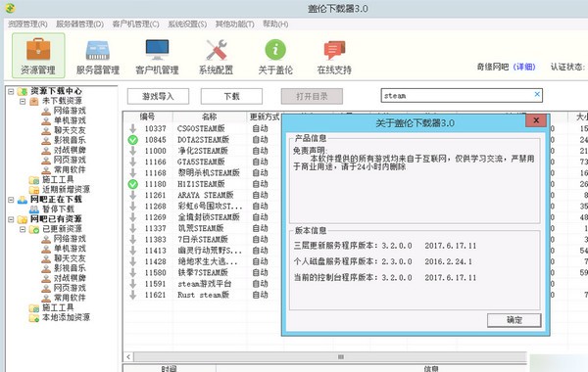The height and width of the screenshot is (372, 588).
Task: Select 近期新增资源 tree node
Action: 66,189
